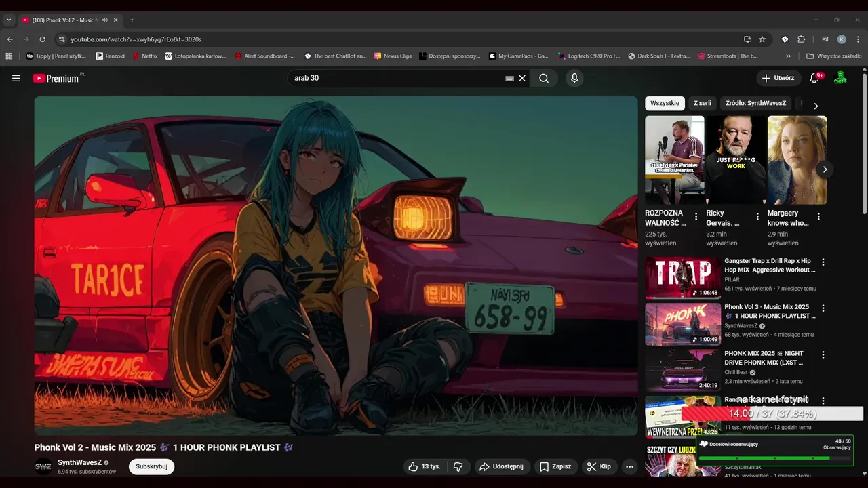This screenshot has height=488, width=868.
Task: Open the Nexus Clips bookmark
Action: (x=393, y=56)
